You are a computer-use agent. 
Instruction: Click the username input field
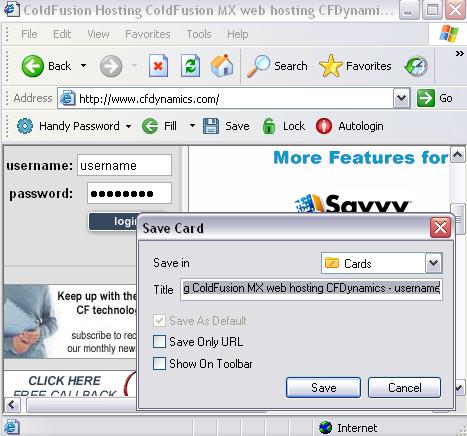pyautogui.click(x=124, y=165)
